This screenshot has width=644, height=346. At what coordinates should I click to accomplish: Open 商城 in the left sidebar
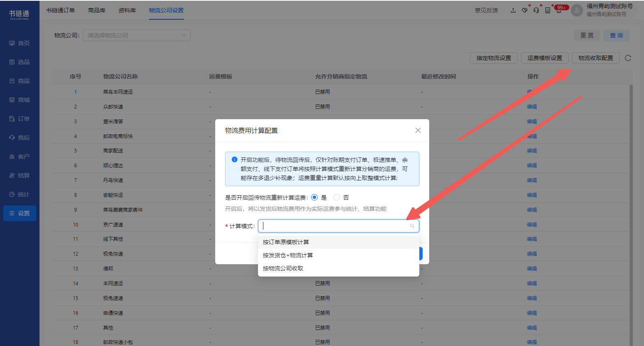tap(19, 100)
